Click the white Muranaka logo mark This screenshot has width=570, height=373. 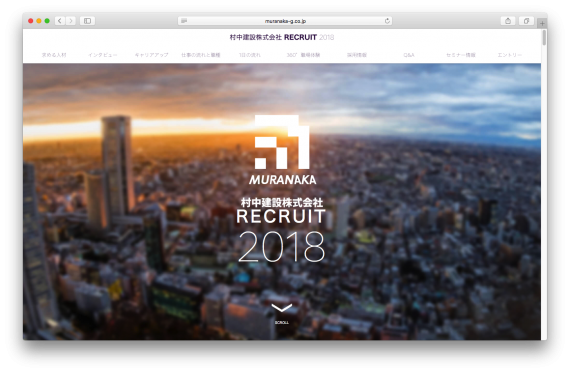(282, 142)
